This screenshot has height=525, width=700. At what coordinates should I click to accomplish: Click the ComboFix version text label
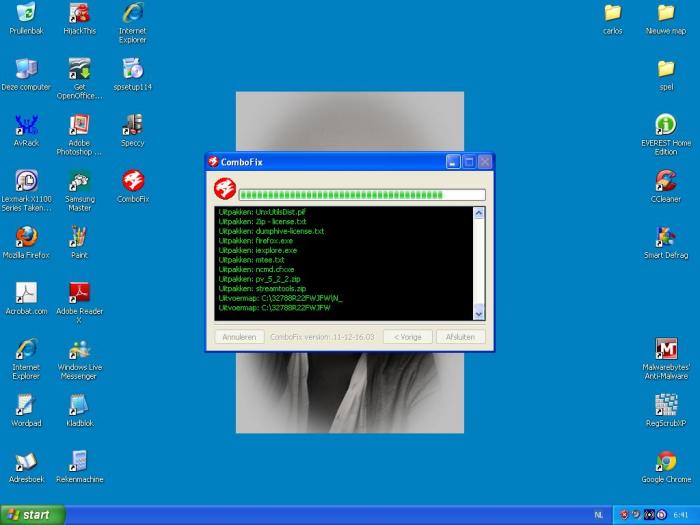(322, 337)
